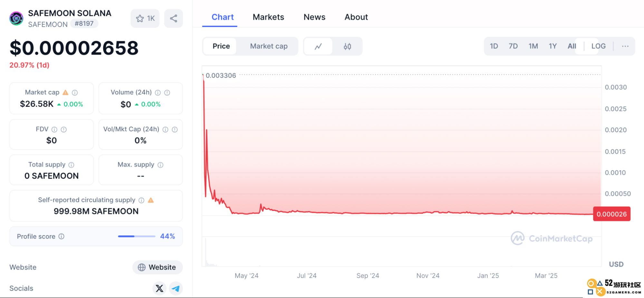The height and width of the screenshot is (298, 644).
Task: Set chart range to 1M
Action: [x=533, y=46]
